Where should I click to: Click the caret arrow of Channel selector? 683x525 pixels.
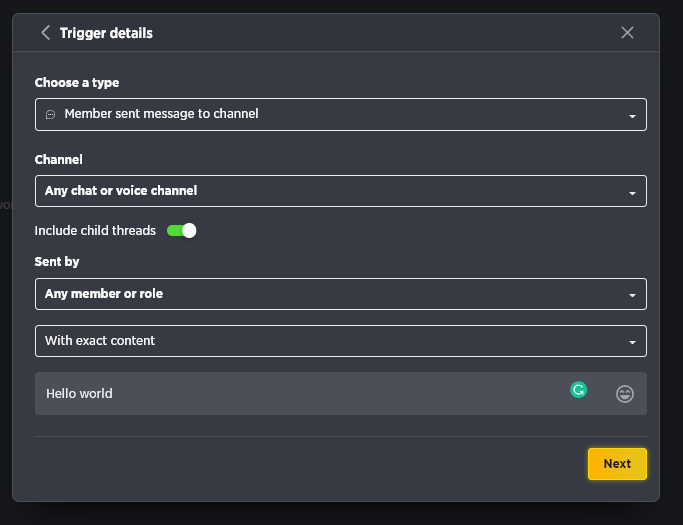point(632,193)
